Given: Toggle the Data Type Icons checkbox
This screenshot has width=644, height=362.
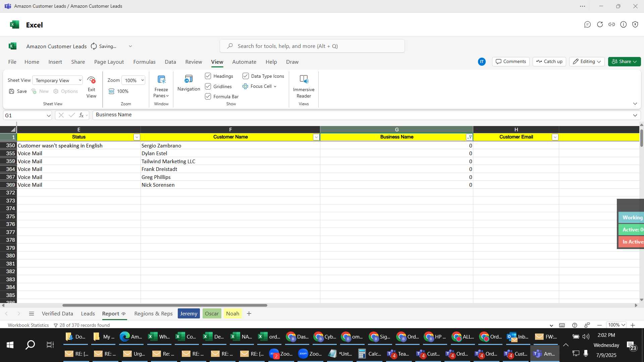Looking at the screenshot, I should [x=246, y=76].
